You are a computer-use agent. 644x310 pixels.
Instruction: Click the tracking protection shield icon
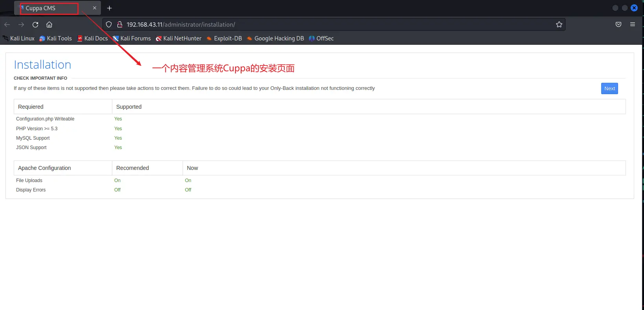coord(109,25)
